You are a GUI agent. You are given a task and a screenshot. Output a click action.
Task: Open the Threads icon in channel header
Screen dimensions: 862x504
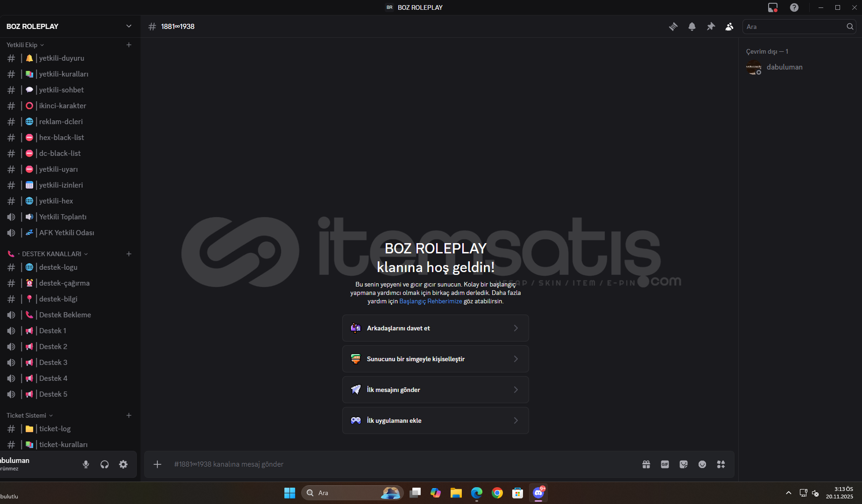click(673, 27)
